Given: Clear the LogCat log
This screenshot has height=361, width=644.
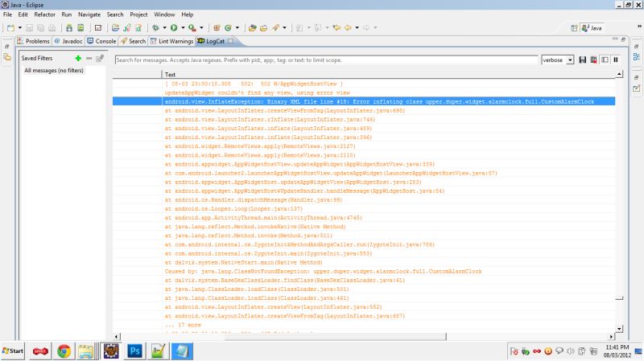Looking at the screenshot, I should click(x=593, y=59).
